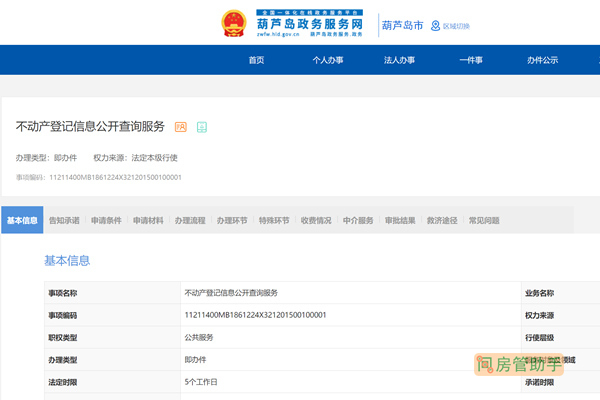The width and height of the screenshot is (600, 400).
Task: Click the 职权类型 row label
Action: click(x=63, y=338)
